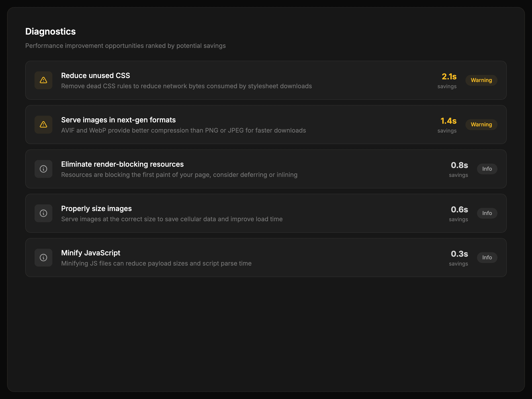Click the 0.8s savings value
The height and width of the screenshot is (399, 532).
(x=459, y=165)
